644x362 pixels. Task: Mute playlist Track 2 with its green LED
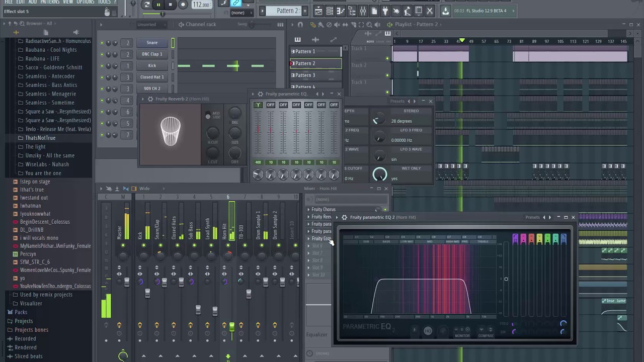tap(387, 75)
